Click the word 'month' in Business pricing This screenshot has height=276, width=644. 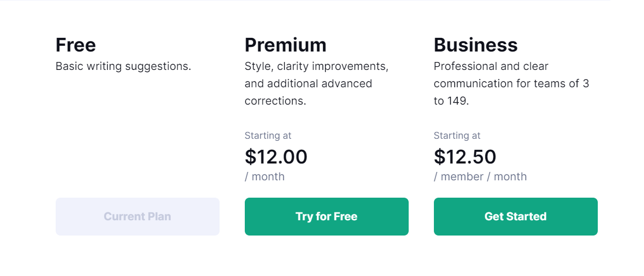pyautogui.click(x=510, y=177)
